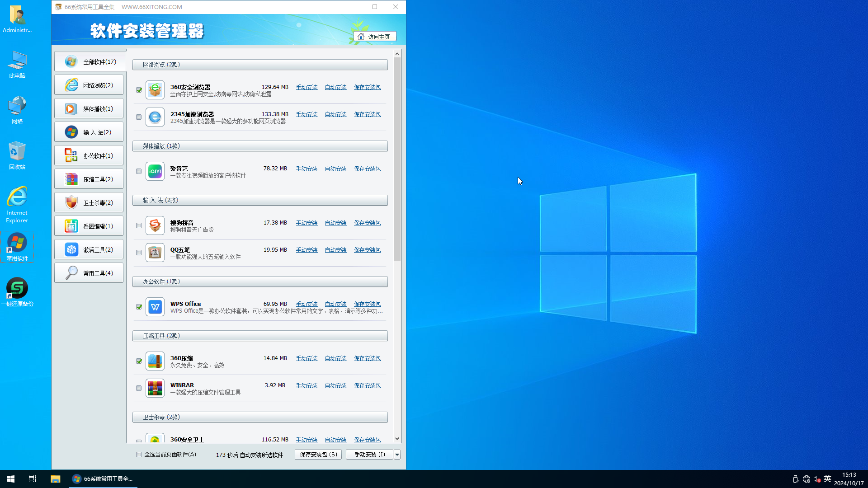Screen dimensions: 868x488
Task: Select 激活工具(2) category tab
Action: 89,249
